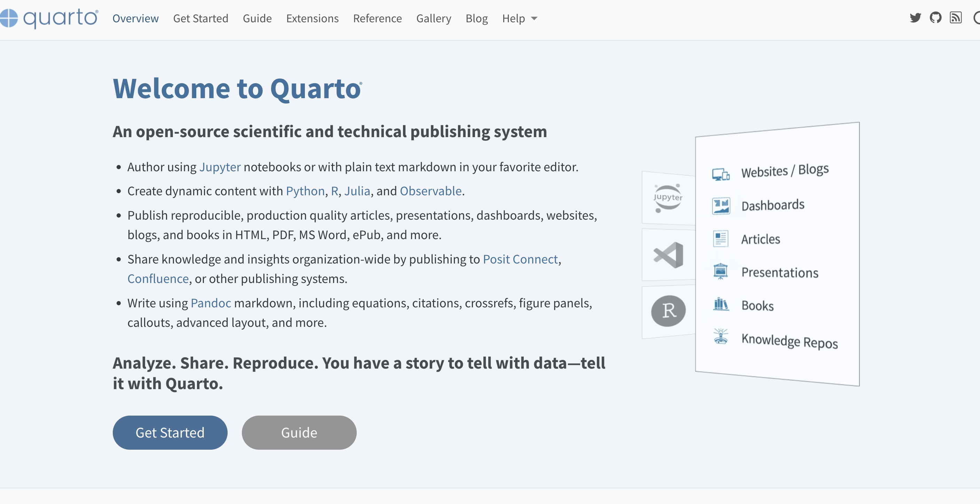Open the Extensions page
Screen dimensions: 980x504
(x=312, y=18)
